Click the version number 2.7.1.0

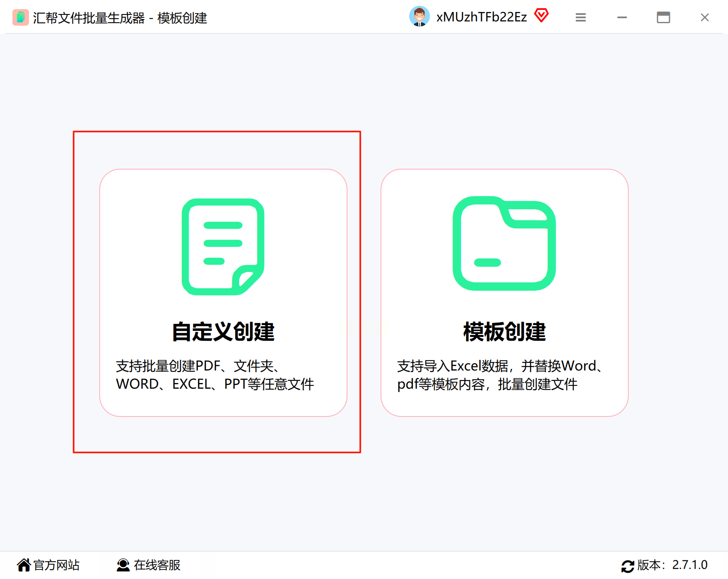(x=690, y=565)
